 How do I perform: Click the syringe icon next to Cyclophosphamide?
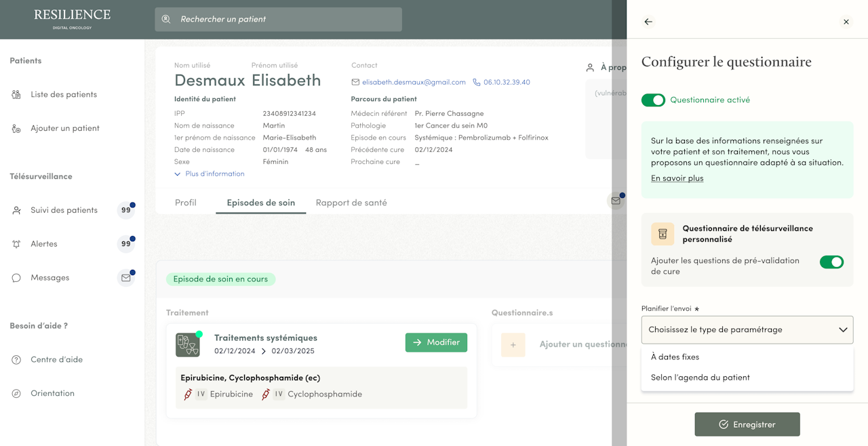click(x=266, y=394)
